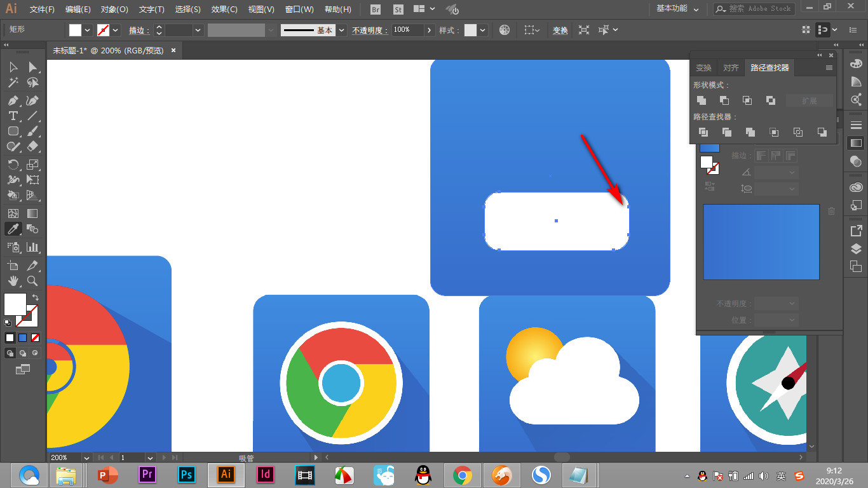Select the Selection tool (black arrow)
Viewport: 868px width, 488px height.
point(13,67)
